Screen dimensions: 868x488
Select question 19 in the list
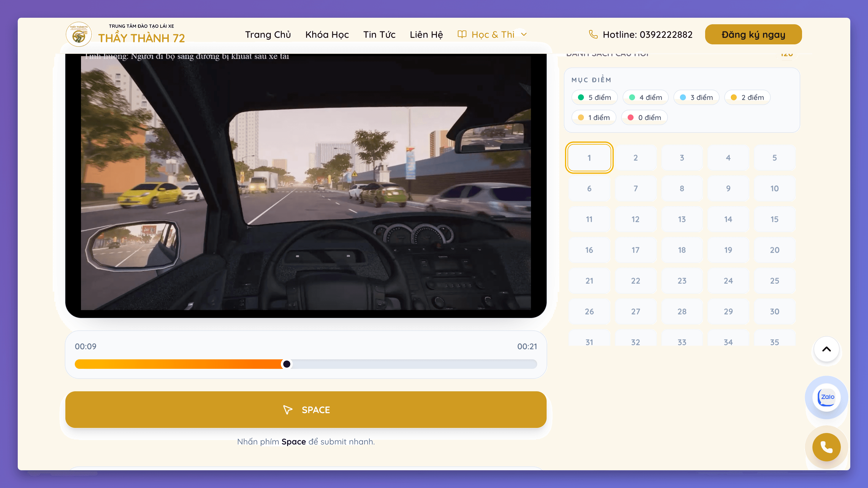728,250
